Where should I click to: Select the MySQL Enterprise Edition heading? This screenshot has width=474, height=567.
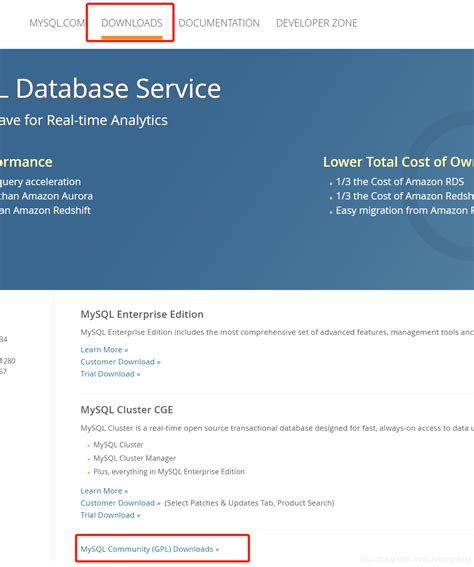pos(142,314)
